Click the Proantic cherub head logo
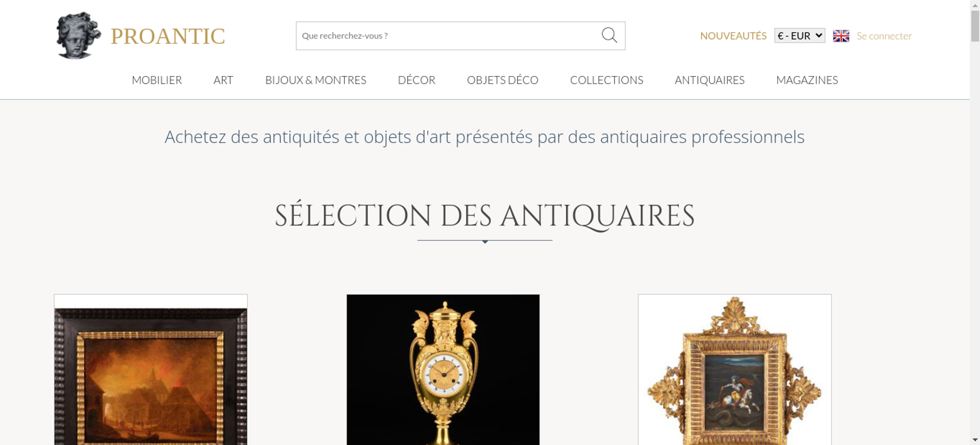Image resolution: width=980 pixels, height=445 pixels. 78,35
